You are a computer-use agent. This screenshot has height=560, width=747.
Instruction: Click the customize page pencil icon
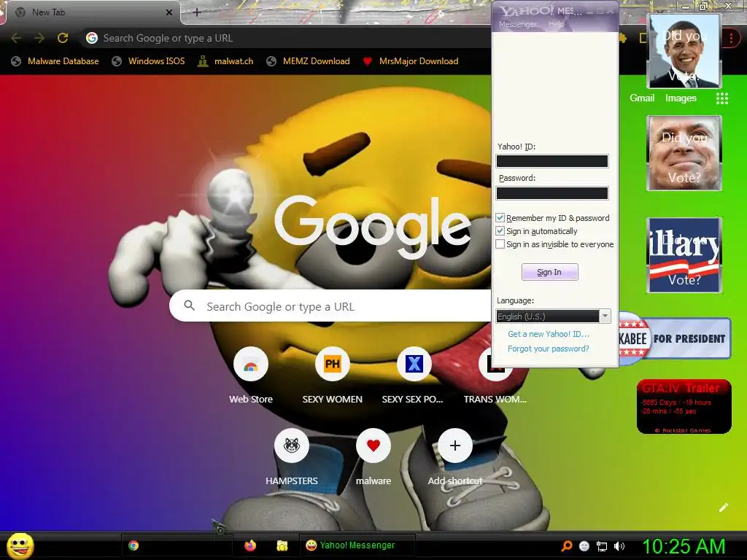point(723,507)
